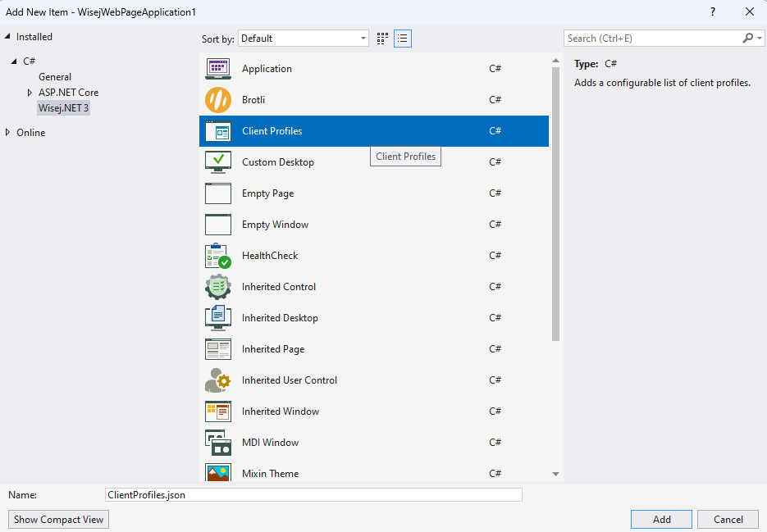Viewport: 767px width, 532px height.
Task: Click Show Compact View button
Action: (59, 519)
